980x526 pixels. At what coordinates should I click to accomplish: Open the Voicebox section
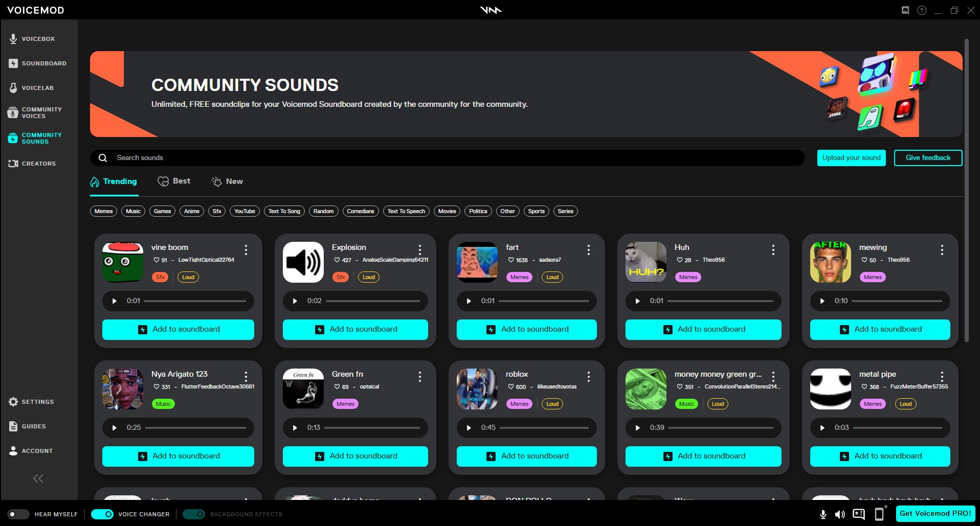(32, 39)
